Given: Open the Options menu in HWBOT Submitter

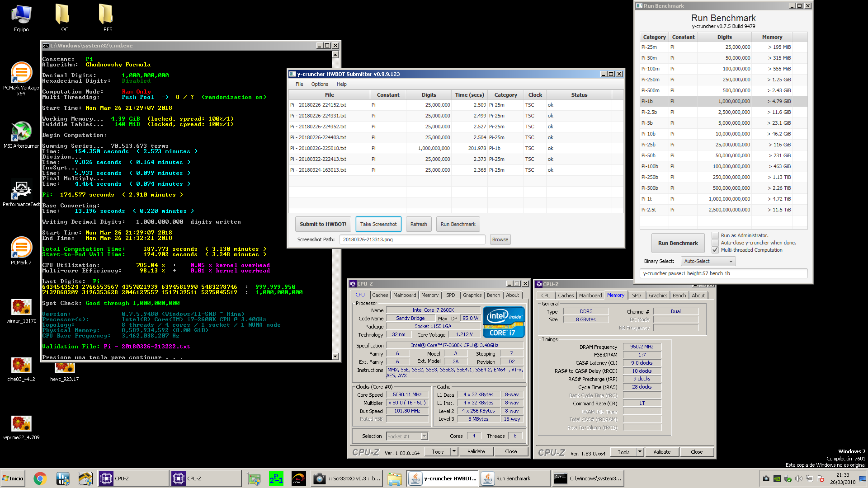Looking at the screenshot, I should point(320,84).
